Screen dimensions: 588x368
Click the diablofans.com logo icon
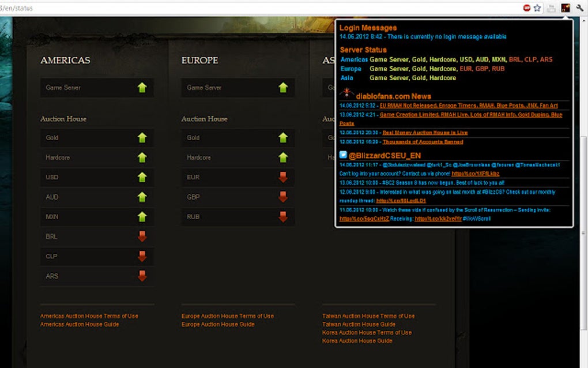(346, 93)
